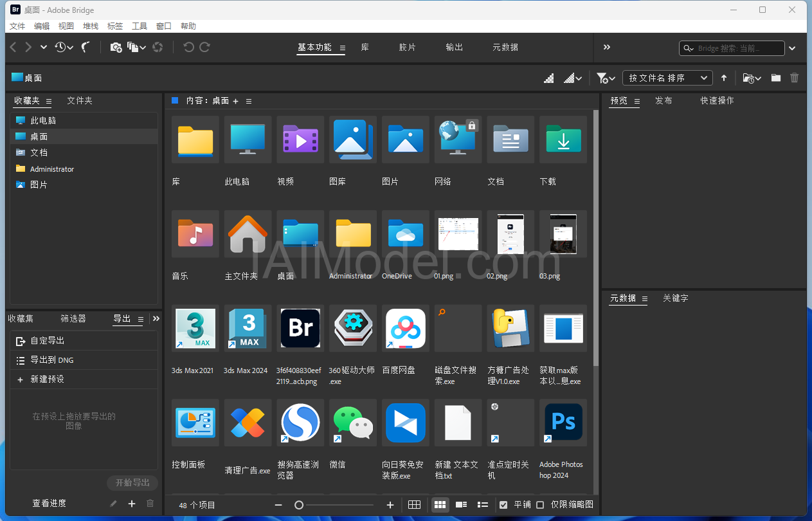
Task: Switch to the 快速操作 tab
Action: (717, 101)
